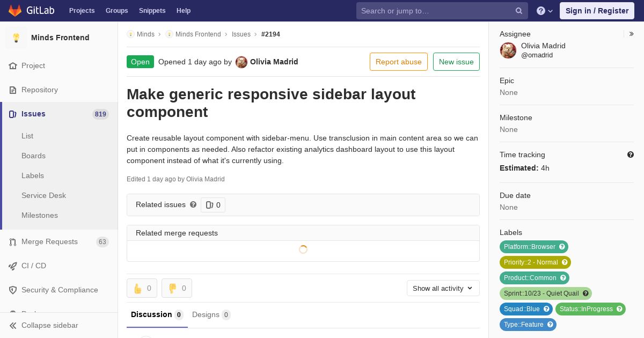This screenshot has width=644, height=338.
Task: Click the Minds Frontend lightbulb project avatar
Action: tap(16, 38)
